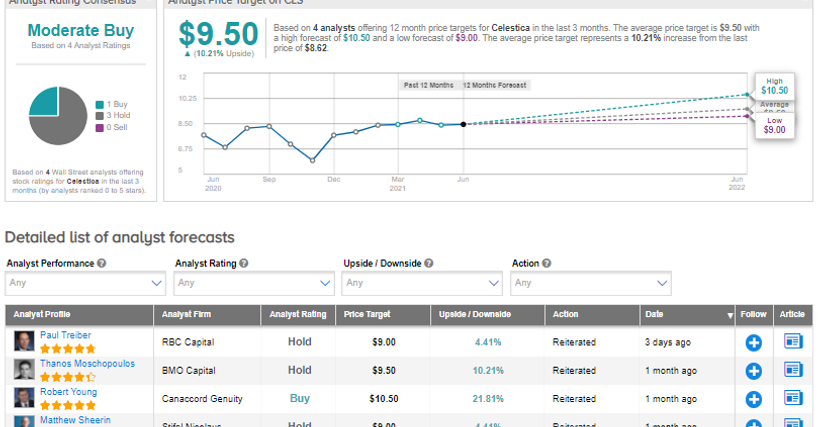Click large $9.50 average price target
Screen dimensions: 820x427
pyautogui.click(x=219, y=34)
